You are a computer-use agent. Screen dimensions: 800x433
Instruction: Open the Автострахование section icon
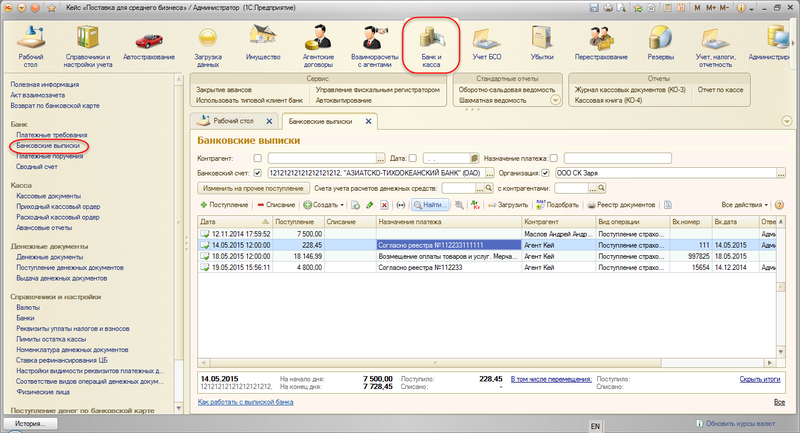149,45
